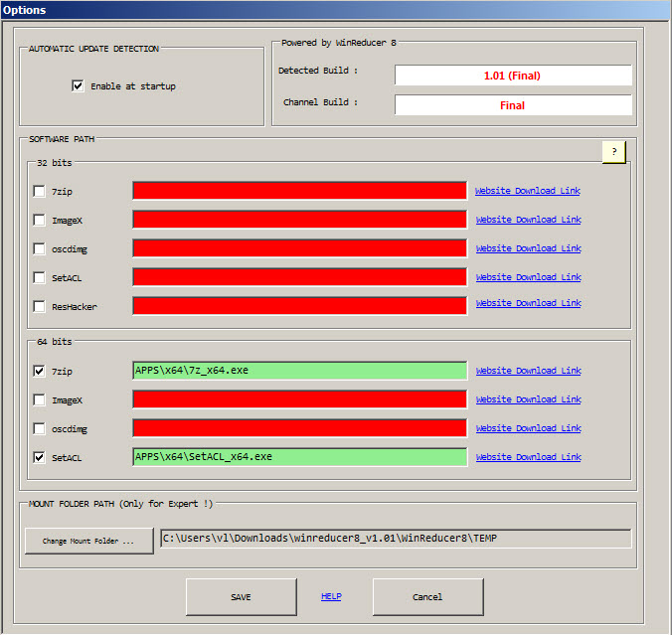Toggle the Enable at startup checkbox
672x635 pixels.
(x=78, y=85)
